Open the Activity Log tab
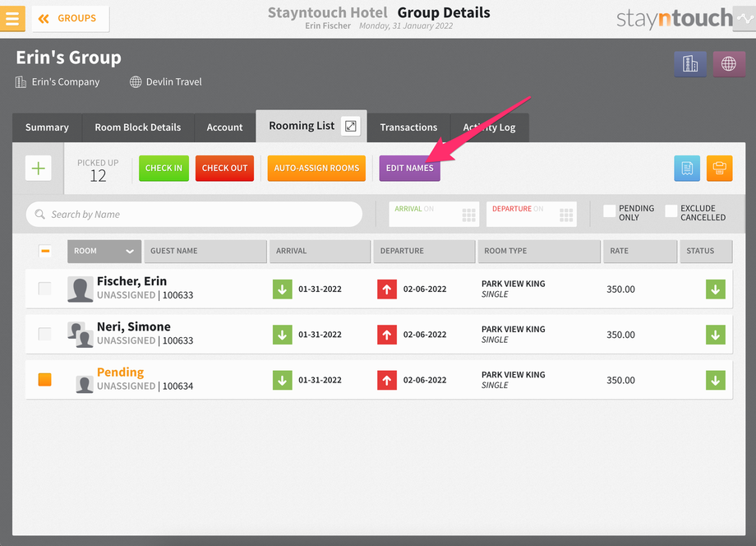This screenshot has height=546, width=756. [x=490, y=127]
